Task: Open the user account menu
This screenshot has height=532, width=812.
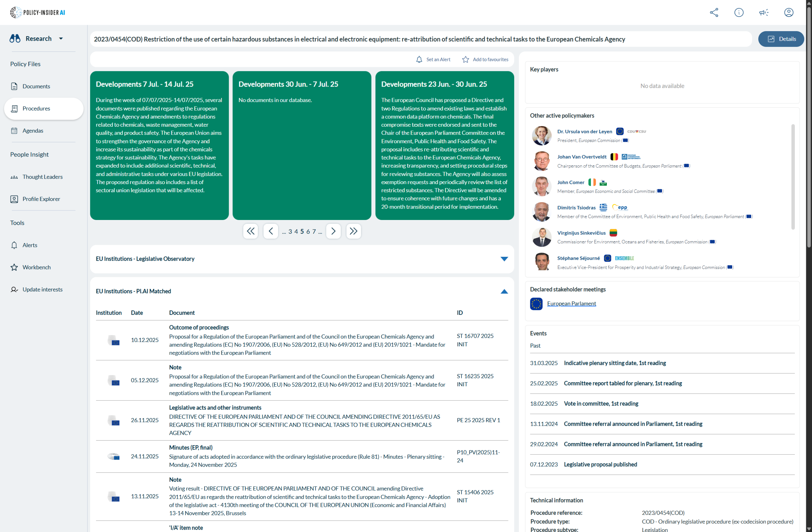Action: pos(789,12)
